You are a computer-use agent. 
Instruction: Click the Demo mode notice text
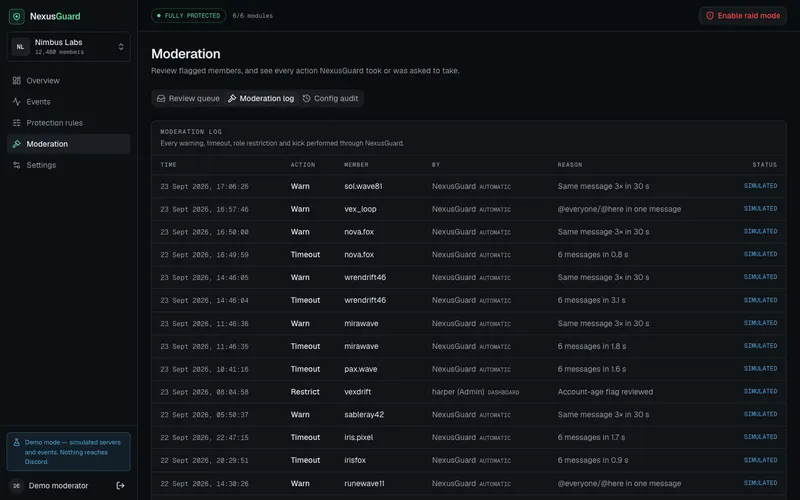click(x=72, y=452)
